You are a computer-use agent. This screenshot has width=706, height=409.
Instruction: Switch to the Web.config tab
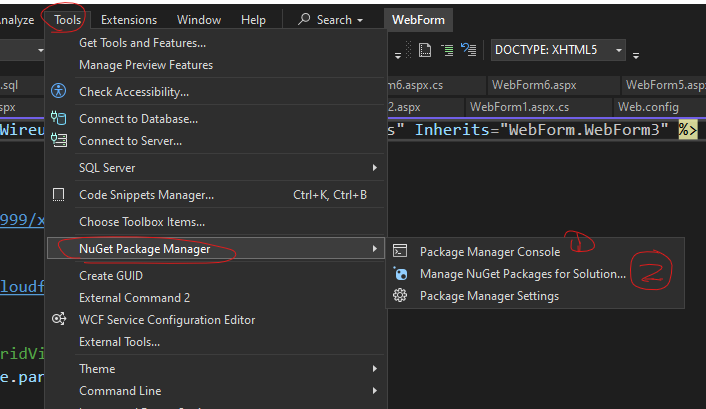pyautogui.click(x=648, y=107)
